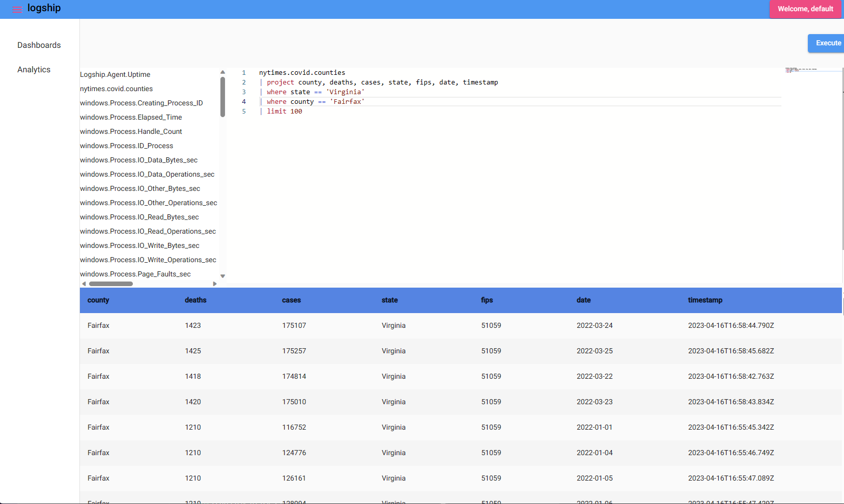
Task: Click the table list vertical scrollbar thumb
Action: point(222,97)
